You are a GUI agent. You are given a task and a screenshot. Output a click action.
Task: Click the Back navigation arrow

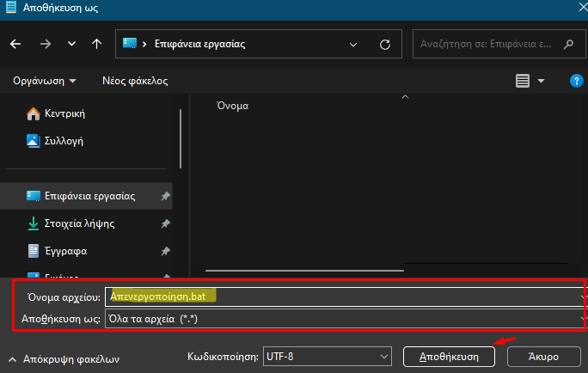tap(16, 44)
